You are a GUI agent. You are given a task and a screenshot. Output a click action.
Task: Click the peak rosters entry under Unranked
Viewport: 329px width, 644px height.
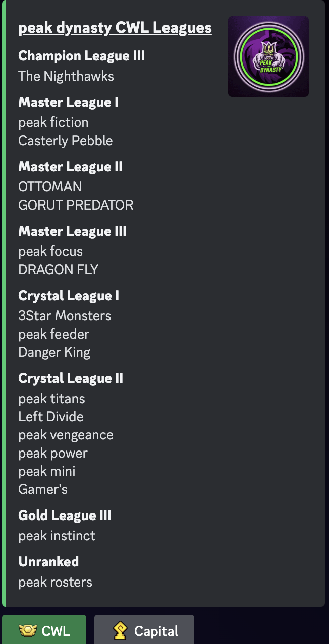click(56, 582)
